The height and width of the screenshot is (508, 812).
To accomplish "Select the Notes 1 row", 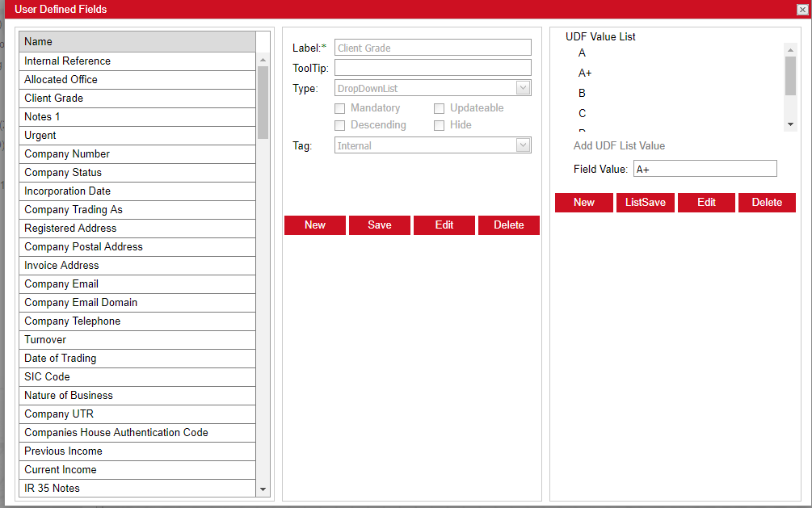I will click(137, 117).
